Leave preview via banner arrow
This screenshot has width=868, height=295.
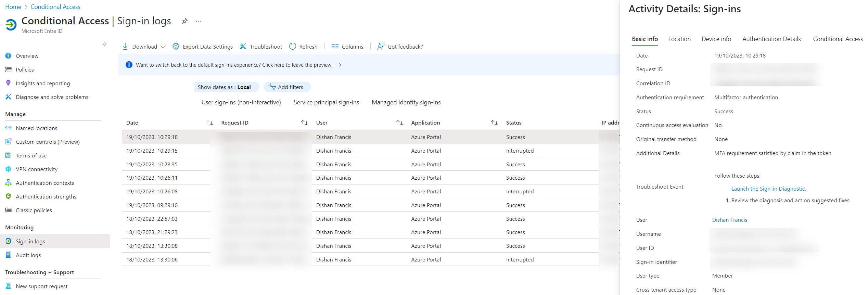[339, 65]
